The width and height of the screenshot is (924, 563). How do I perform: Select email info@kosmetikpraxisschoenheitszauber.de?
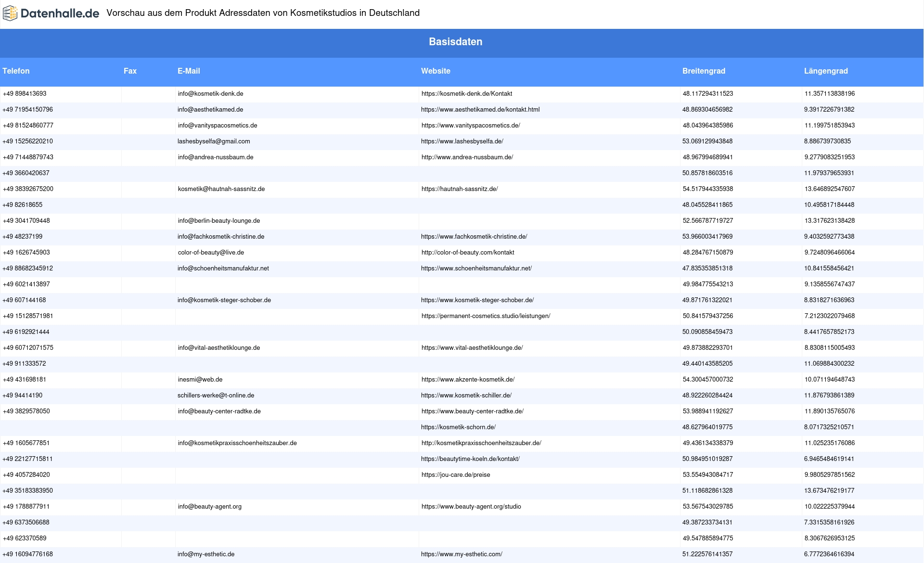pos(237,443)
